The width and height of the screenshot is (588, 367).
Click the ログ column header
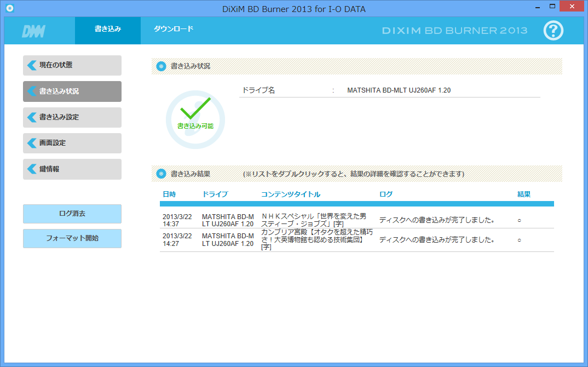(386, 194)
